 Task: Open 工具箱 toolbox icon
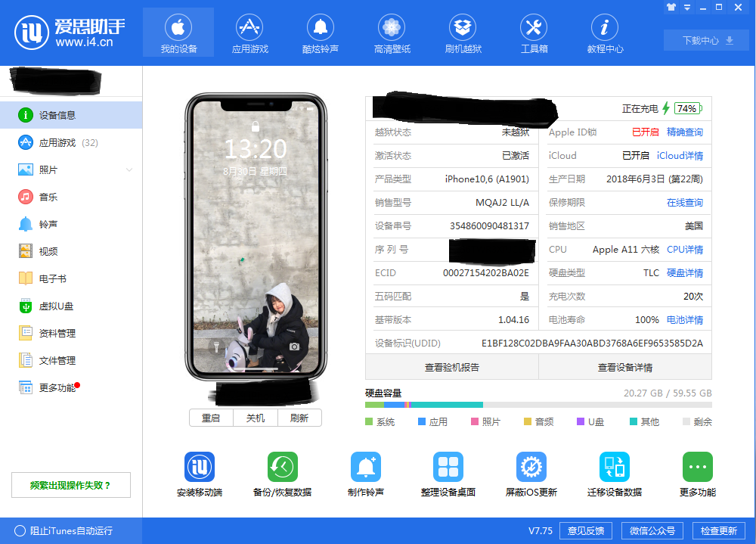pos(534,27)
